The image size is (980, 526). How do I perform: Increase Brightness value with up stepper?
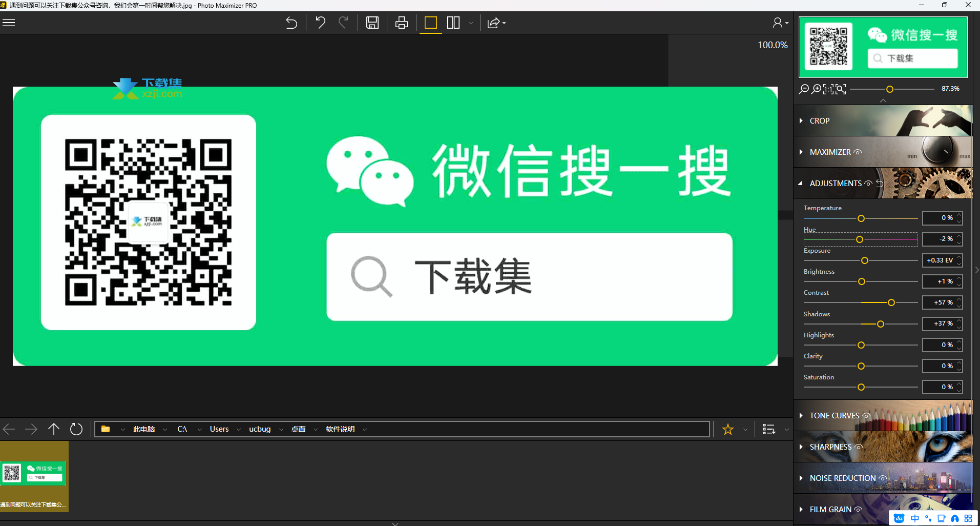pos(959,278)
